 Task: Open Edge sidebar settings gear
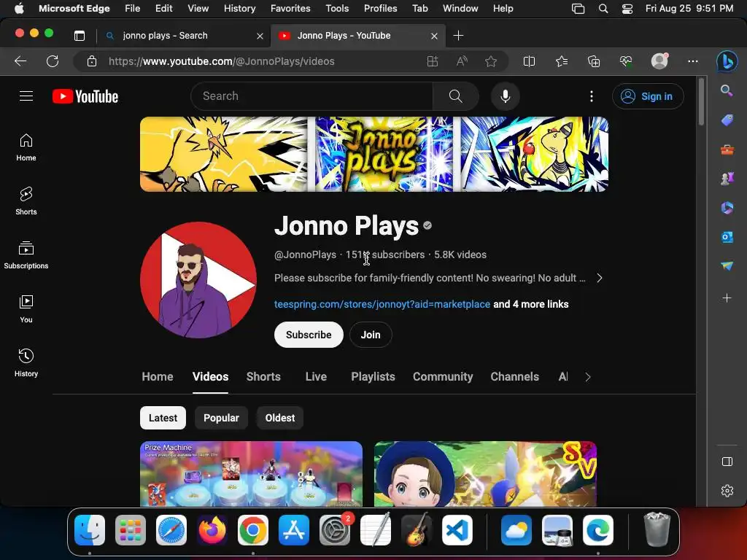point(727,491)
